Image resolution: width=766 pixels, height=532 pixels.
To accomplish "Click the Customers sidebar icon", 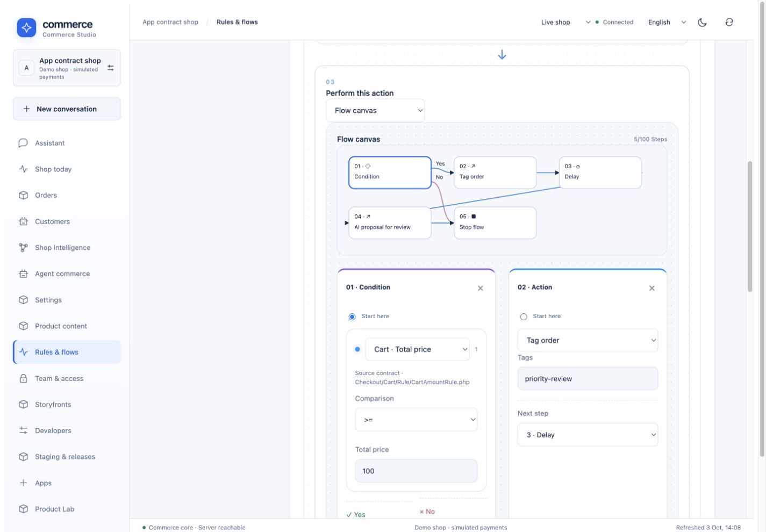I will click(x=23, y=221).
